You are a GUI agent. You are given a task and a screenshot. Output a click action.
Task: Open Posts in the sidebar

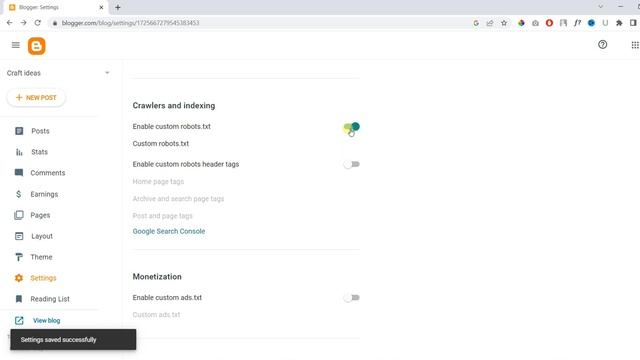point(40,131)
